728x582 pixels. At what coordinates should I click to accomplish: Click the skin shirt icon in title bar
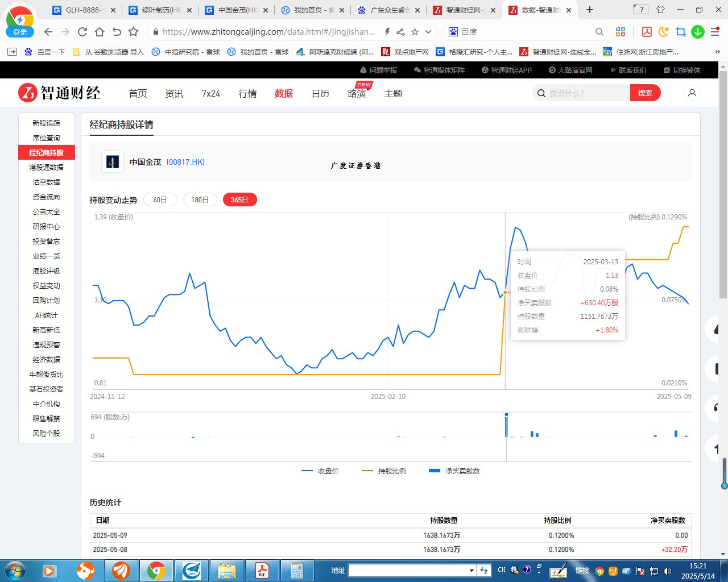click(660, 10)
